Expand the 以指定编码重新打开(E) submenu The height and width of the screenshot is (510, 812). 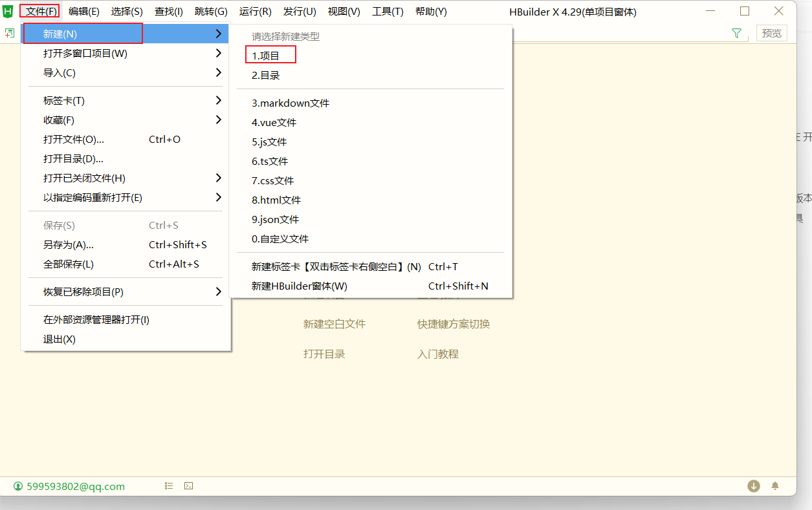pyautogui.click(x=126, y=197)
